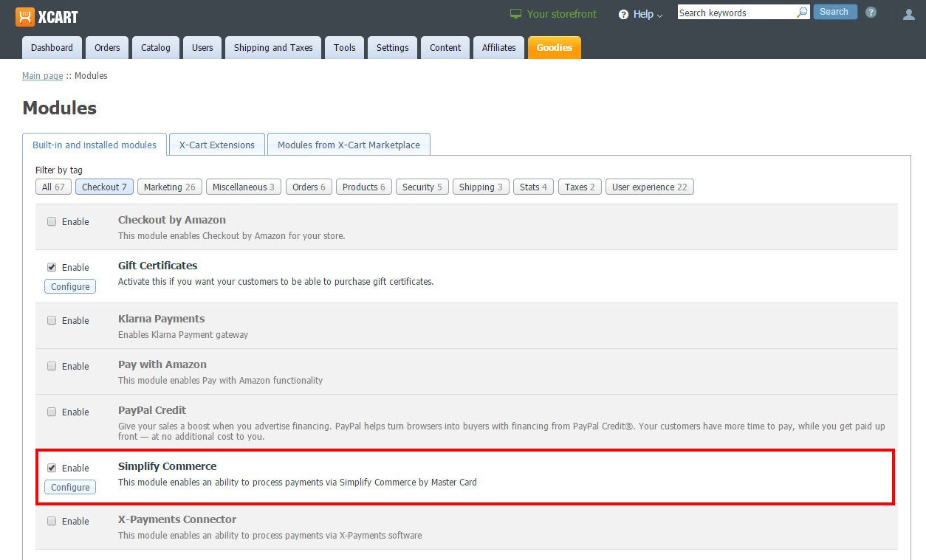The image size is (926, 560).
Task: Expand the Help dropdown menu
Action: (x=641, y=15)
